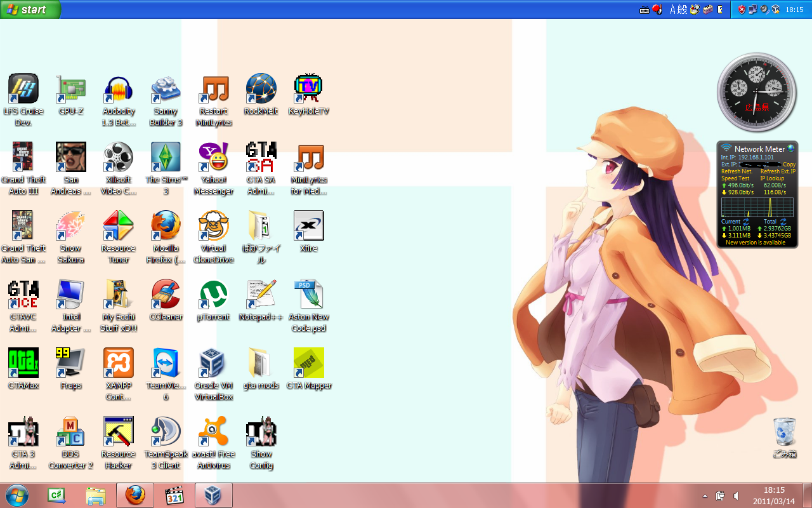Open µTorrent from the desktop
This screenshot has height=508, width=812.
(214, 300)
